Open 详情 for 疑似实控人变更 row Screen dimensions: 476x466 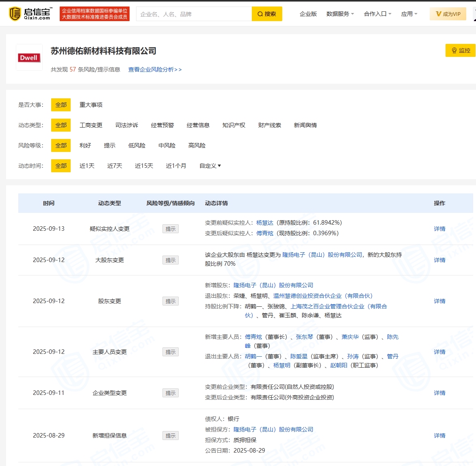click(x=439, y=229)
